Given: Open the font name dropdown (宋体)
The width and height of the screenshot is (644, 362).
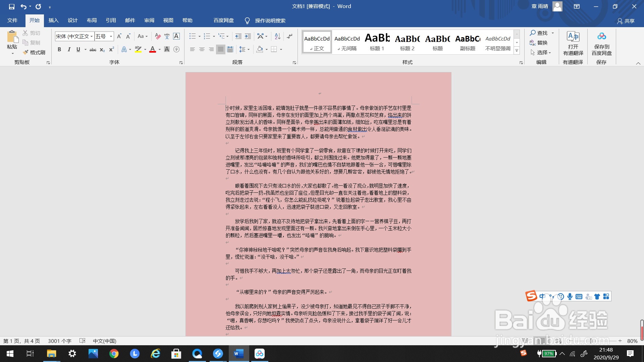Looking at the screenshot, I should (91, 36).
